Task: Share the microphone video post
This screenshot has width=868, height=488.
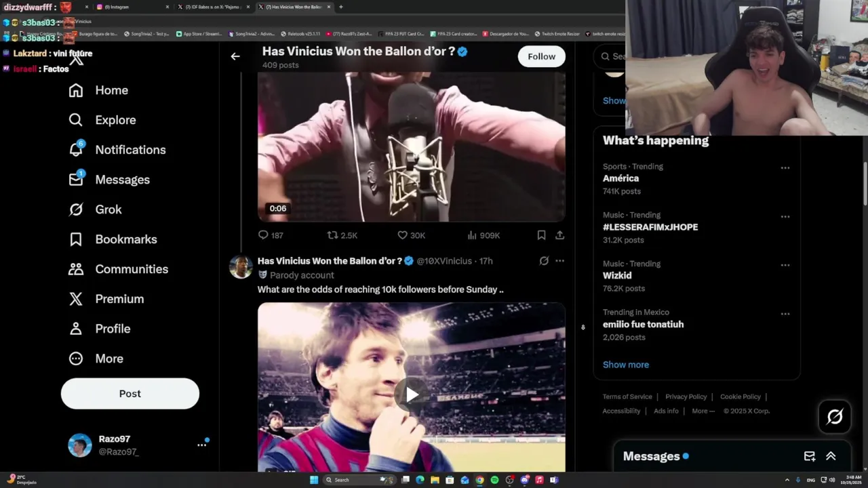Action: click(559, 235)
